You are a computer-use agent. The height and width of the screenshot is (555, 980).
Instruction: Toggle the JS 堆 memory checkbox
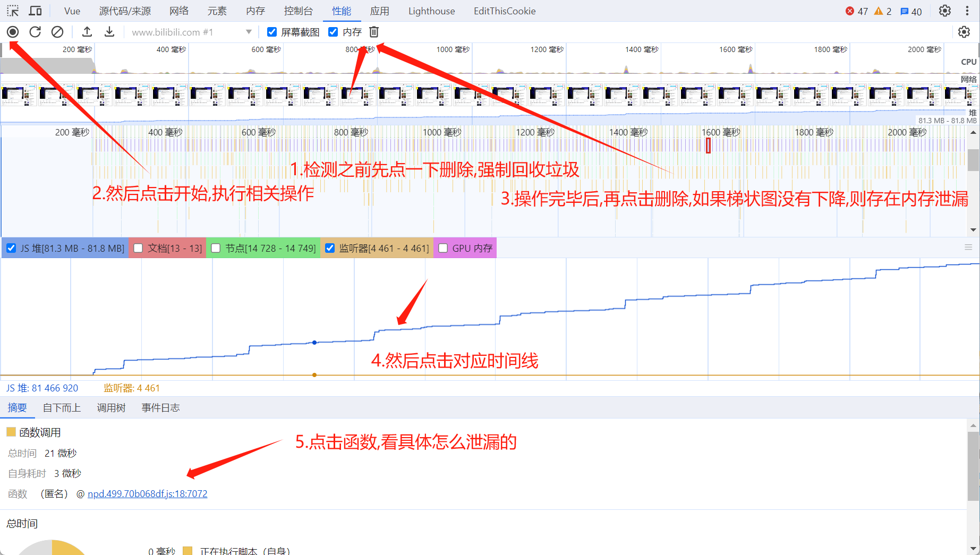pos(11,248)
